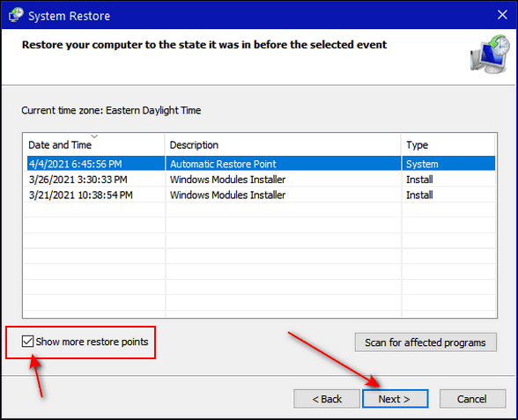Screen dimensions: 518x420
Task: Click Show more restore points label text
Action: (92, 342)
